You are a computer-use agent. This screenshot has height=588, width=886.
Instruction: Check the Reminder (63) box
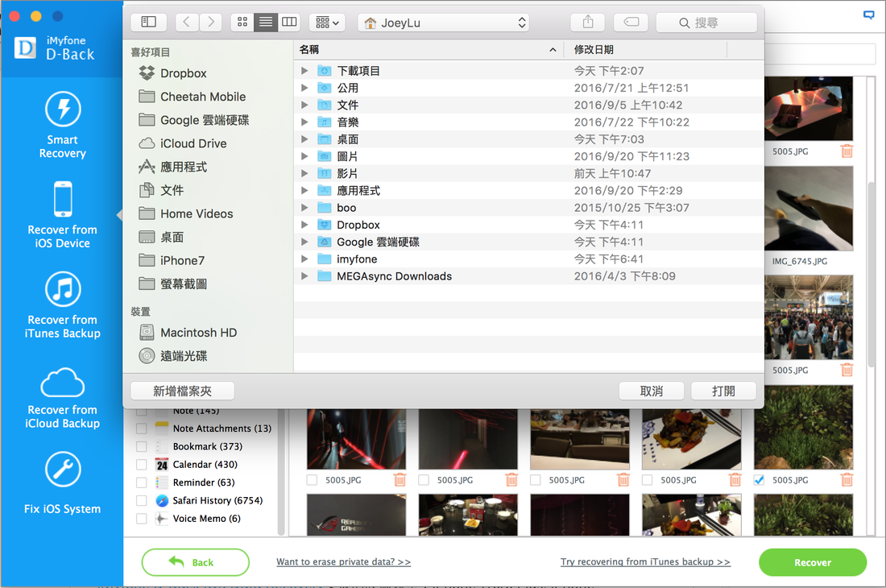(x=142, y=483)
